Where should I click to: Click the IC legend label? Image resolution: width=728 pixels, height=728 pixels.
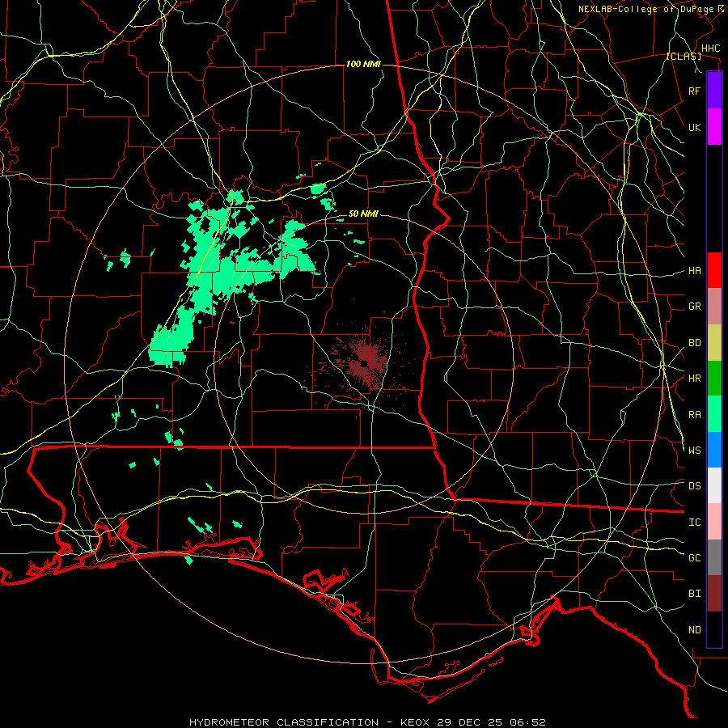[694, 523]
